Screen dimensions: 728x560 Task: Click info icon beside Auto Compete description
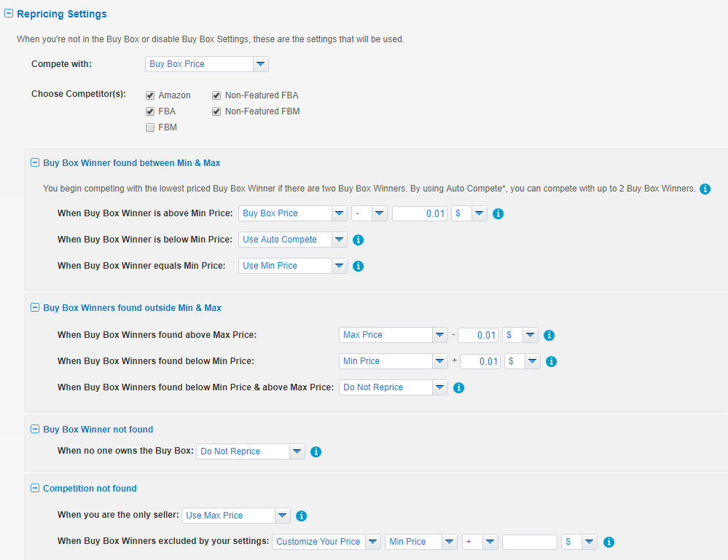coord(705,189)
